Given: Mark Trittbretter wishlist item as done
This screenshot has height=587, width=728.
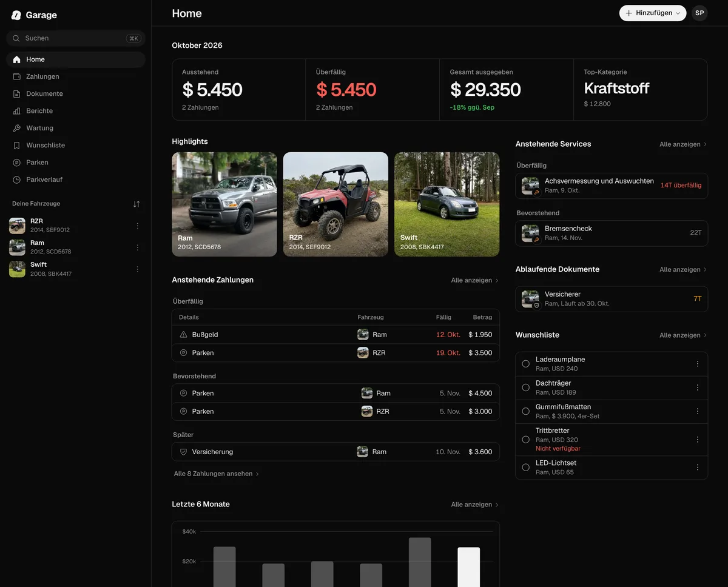Looking at the screenshot, I should tap(525, 439).
